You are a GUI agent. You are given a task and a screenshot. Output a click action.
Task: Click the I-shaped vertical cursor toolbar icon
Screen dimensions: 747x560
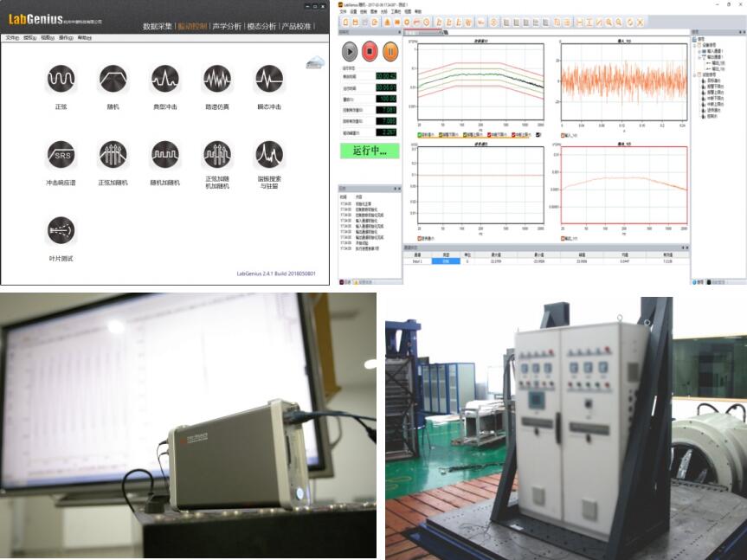click(589, 23)
